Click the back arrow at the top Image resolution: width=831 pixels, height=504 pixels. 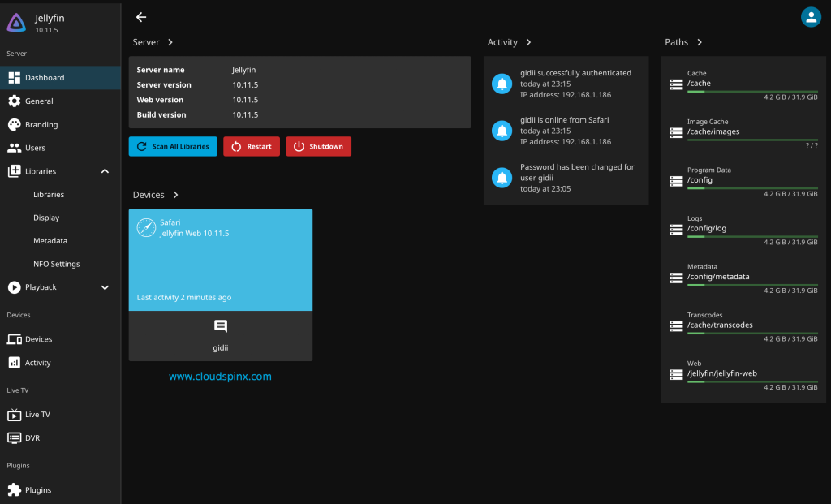tap(140, 17)
